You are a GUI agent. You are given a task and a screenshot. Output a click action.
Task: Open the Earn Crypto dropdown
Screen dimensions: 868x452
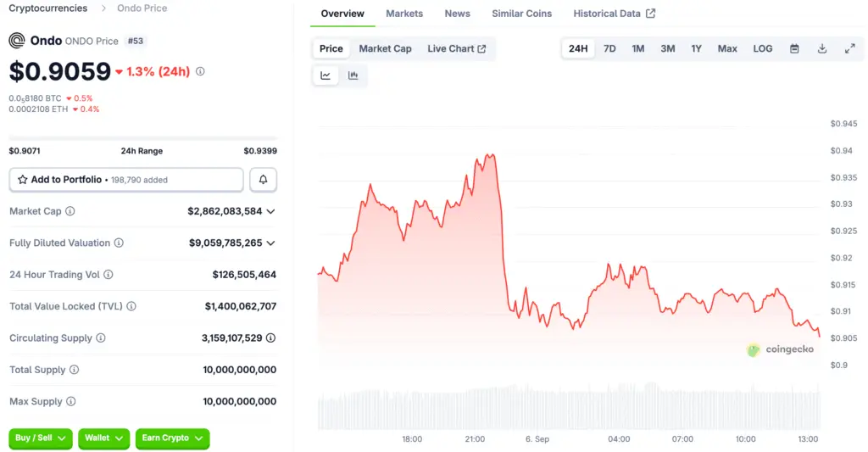pyautogui.click(x=172, y=438)
